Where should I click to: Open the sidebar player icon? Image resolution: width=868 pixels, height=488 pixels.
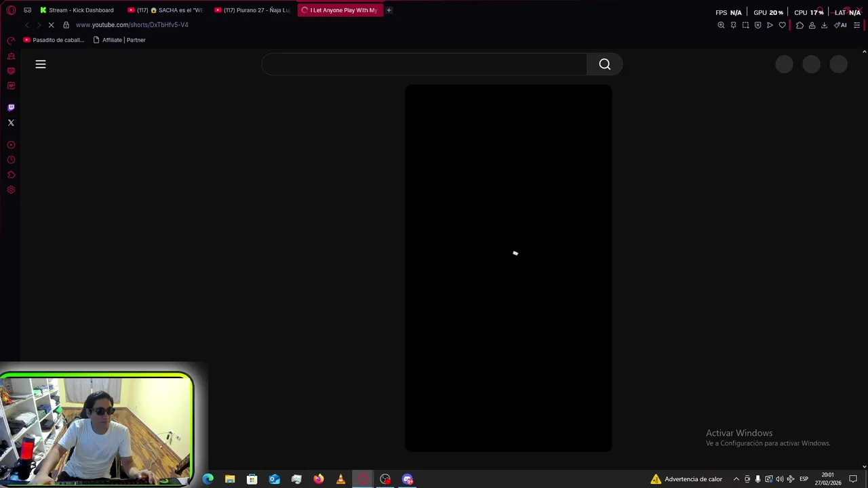11,145
